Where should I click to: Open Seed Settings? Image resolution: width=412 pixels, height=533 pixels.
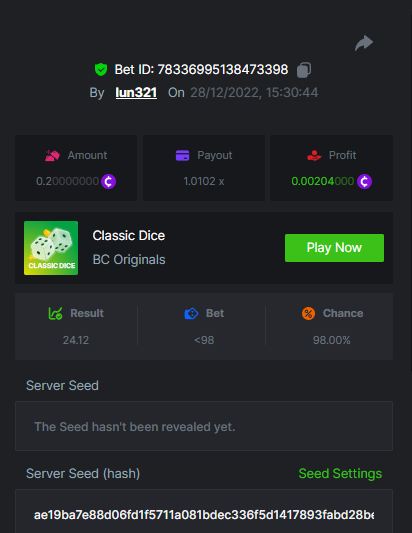pyautogui.click(x=340, y=474)
